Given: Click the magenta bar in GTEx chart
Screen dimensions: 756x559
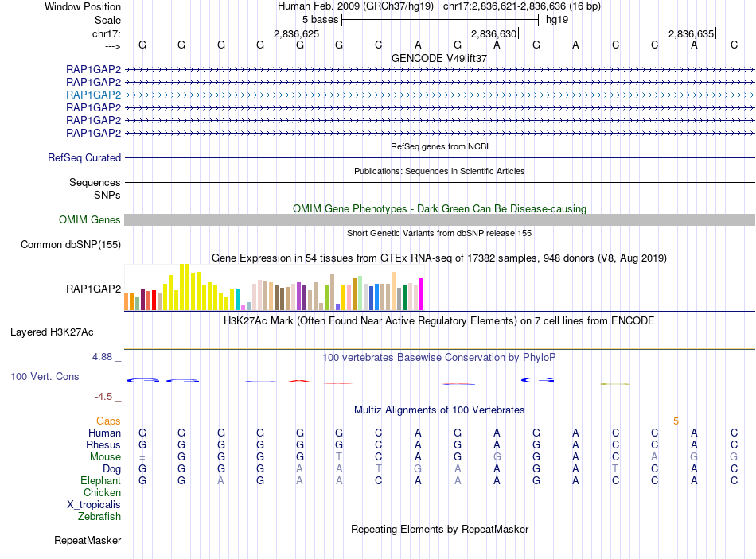Looking at the screenshot, I should tap(422, 294).
